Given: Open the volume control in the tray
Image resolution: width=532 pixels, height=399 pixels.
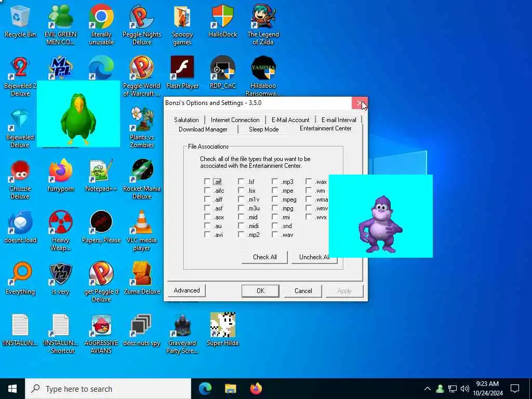Looking at the screenshot, I should [x=465, y=389].
